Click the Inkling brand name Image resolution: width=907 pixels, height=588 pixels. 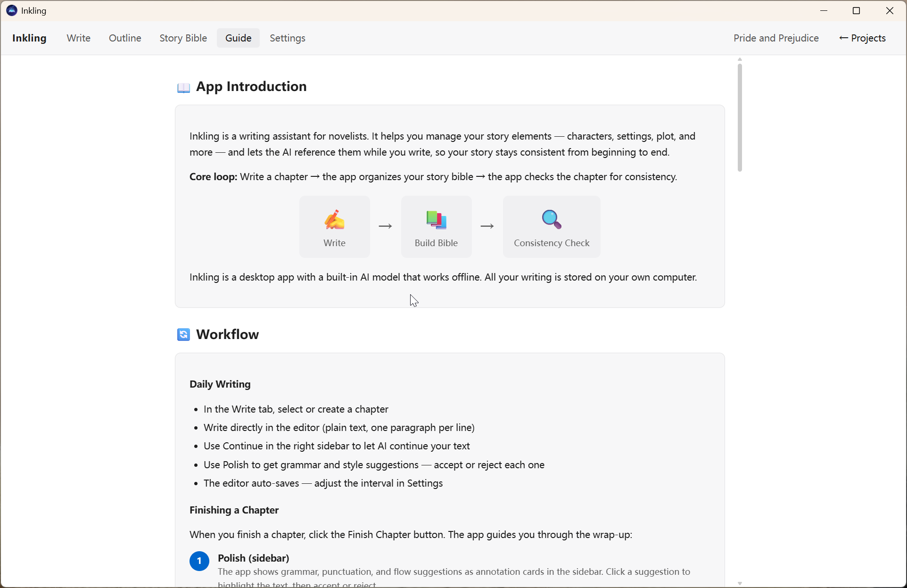point(29,38)
